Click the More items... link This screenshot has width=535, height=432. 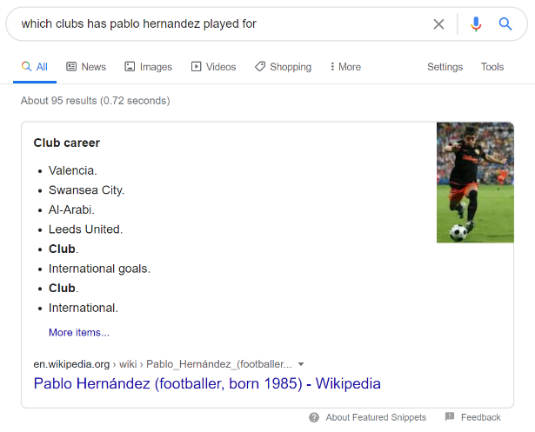coord(79,332)
